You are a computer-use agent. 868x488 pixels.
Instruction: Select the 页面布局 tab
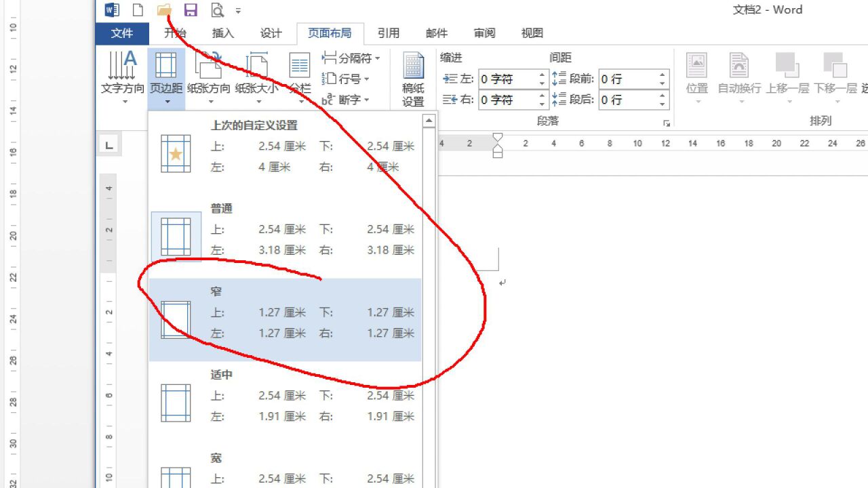click(330, 33)
